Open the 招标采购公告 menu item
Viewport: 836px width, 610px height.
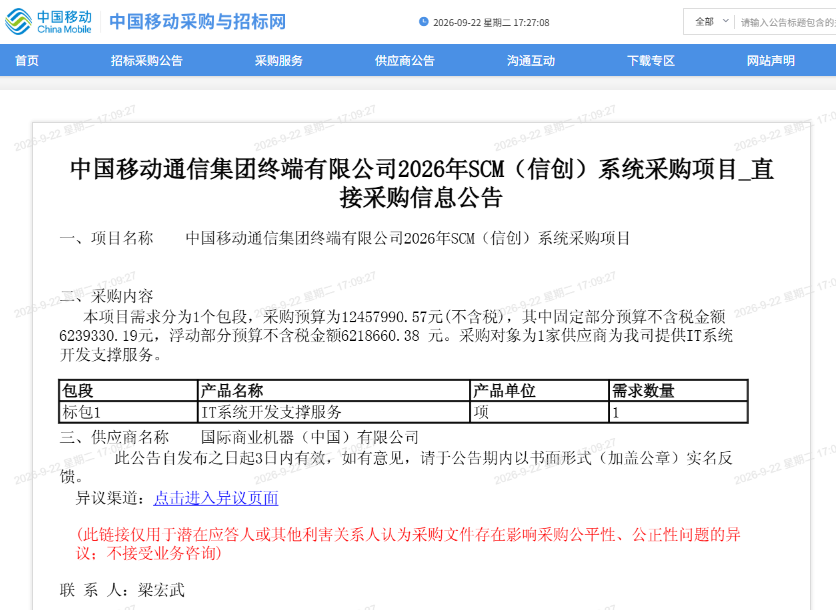coord(147,60)
